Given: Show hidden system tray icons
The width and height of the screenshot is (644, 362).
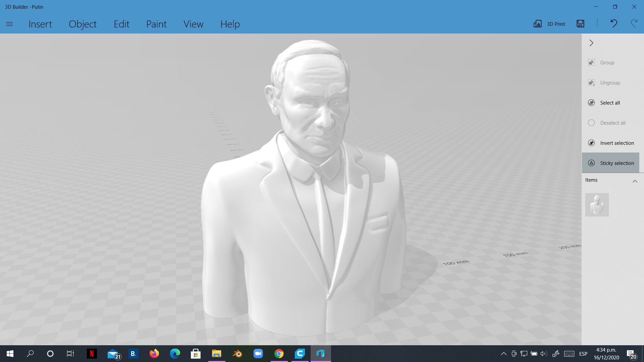Looking at the screenshot, I should (x=503, y=354).
